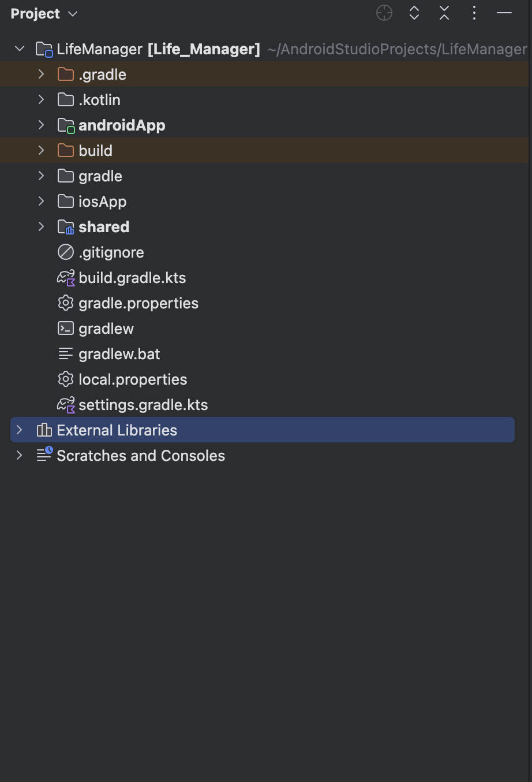The image size is (532, 782).
Task: Hide the Project tool window
Action: 504,13
